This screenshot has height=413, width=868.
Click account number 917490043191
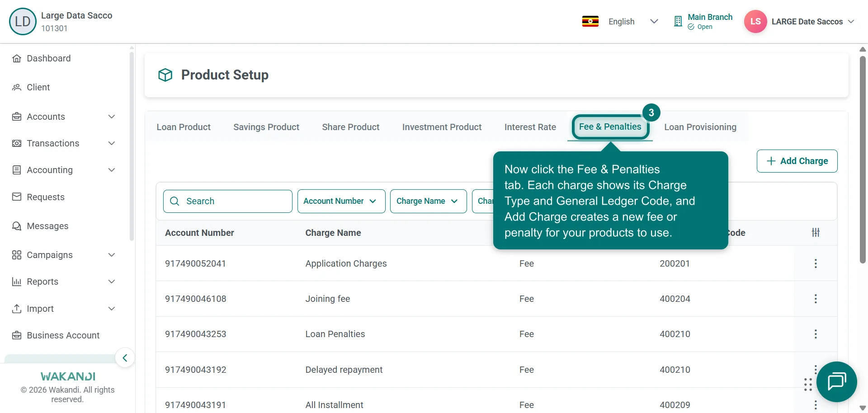tap(195, 405)
